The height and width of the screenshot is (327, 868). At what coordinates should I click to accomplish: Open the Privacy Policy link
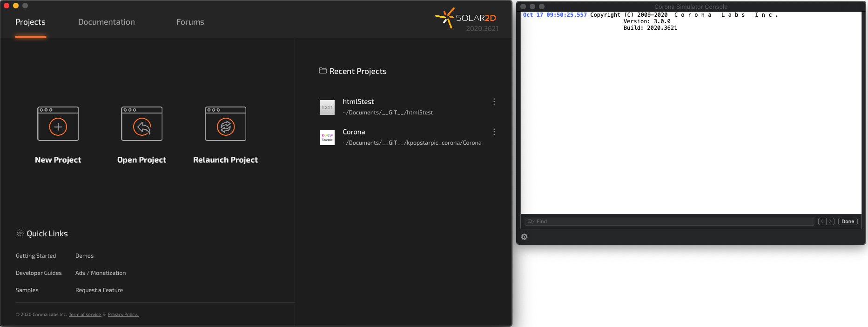coord(123,314)
